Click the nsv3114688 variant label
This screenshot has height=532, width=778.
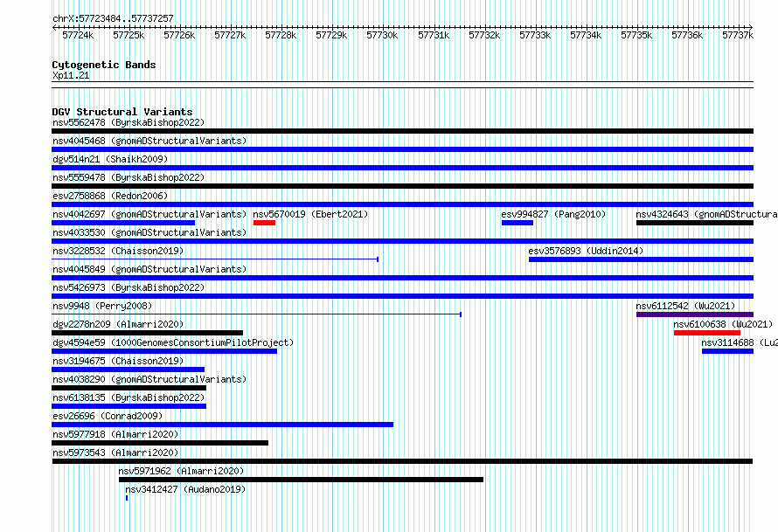tap(740, 342)
